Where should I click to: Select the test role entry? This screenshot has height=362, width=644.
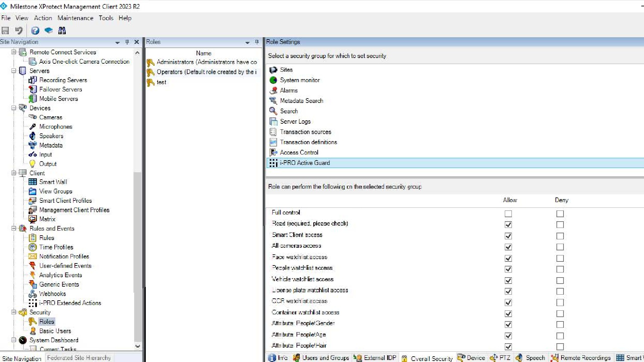point(161,82)
